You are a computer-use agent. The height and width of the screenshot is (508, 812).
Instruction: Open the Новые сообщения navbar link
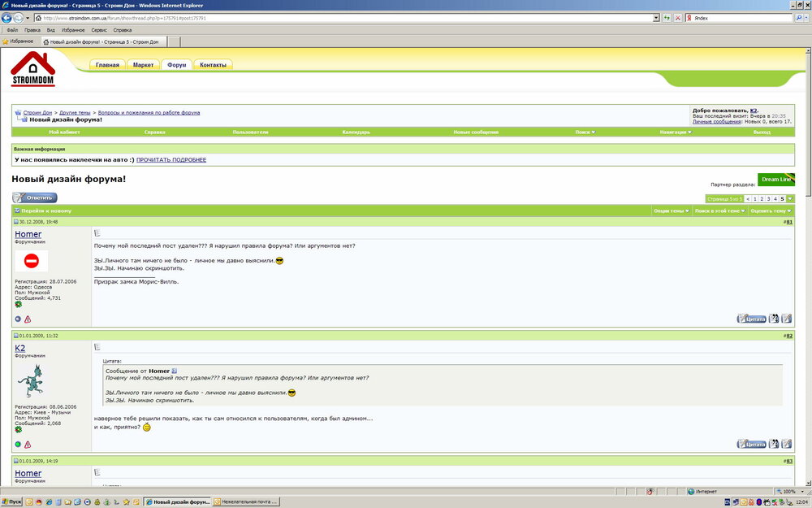point(476,132)
